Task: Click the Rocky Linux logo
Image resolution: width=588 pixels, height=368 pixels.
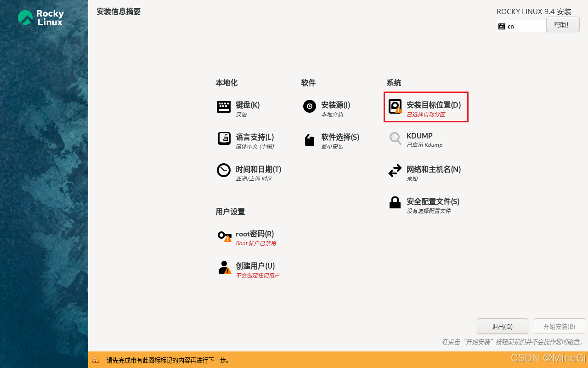Action: (x=40, y=18)
